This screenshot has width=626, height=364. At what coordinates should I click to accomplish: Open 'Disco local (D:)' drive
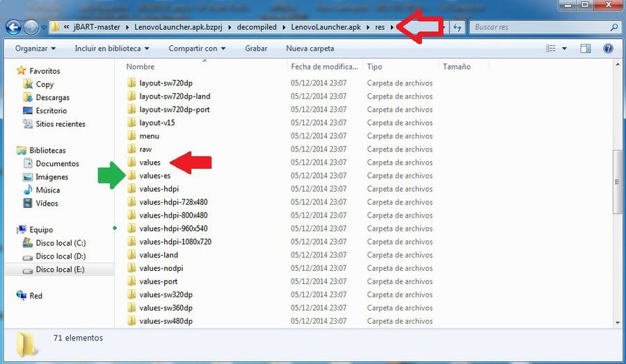(61, 256)
